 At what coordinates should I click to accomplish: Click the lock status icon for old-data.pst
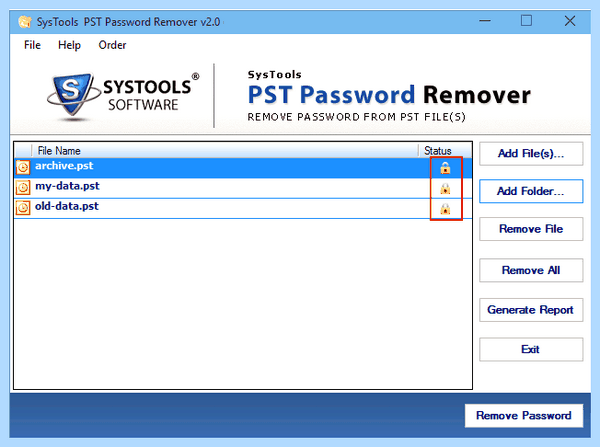(445, 209)
